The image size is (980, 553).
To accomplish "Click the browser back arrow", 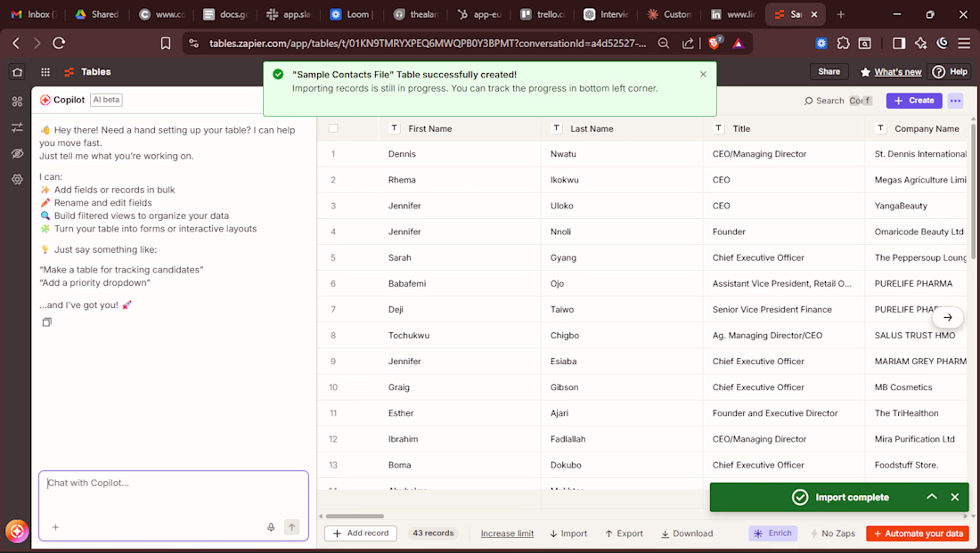I will pyautogui.click(x=16, y=43).
